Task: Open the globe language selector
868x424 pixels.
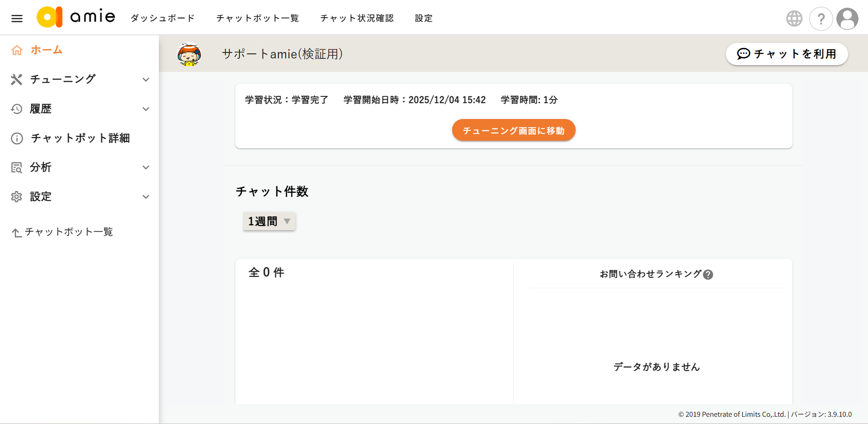Action: (x=794, y=19)
